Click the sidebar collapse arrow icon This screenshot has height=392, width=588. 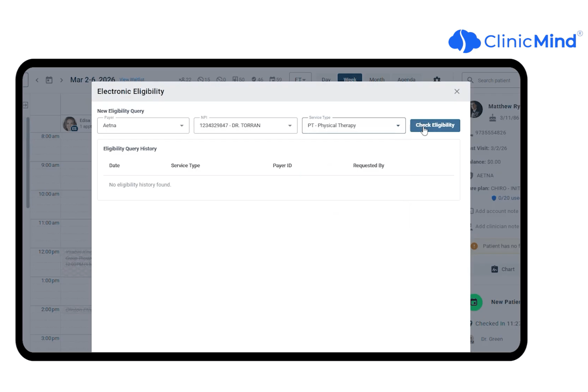click(x=25, y=105)
